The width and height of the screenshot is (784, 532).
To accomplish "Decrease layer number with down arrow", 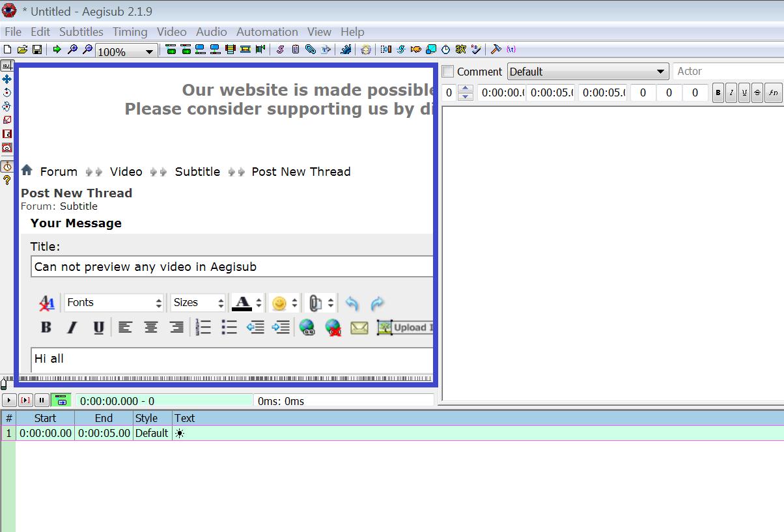I will click(x=466, y=97).
